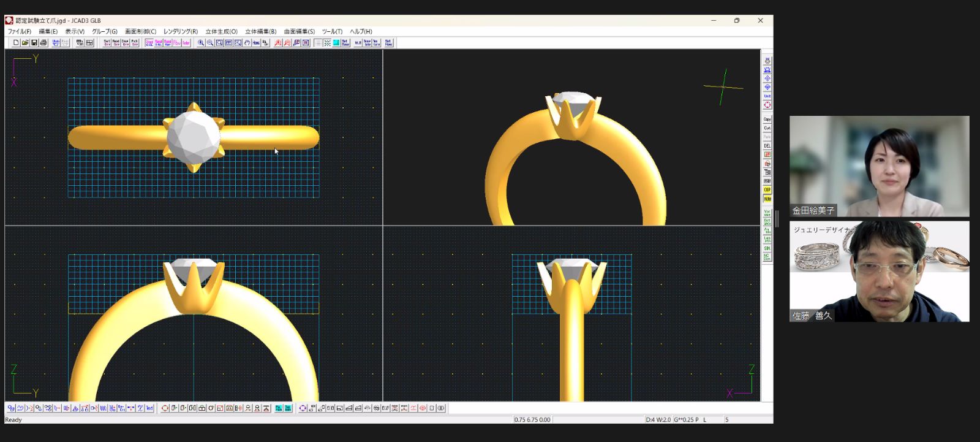Click the SIN icon in right toolbar

(x=767, y=248)
